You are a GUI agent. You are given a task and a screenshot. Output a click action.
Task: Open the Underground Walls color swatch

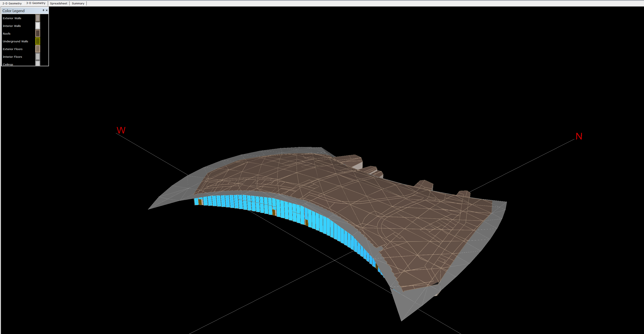pos(38,41)
